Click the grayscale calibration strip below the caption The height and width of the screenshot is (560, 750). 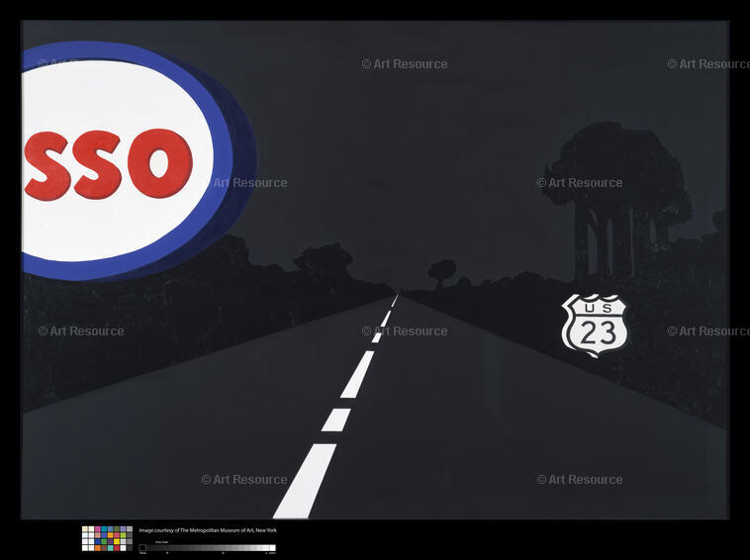pos(207,548)
